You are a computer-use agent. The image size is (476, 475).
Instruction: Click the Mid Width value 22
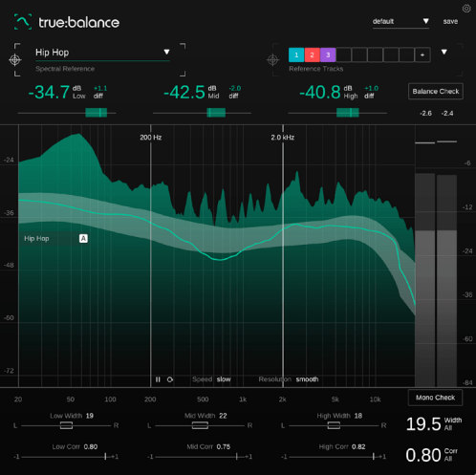point(223,416)
